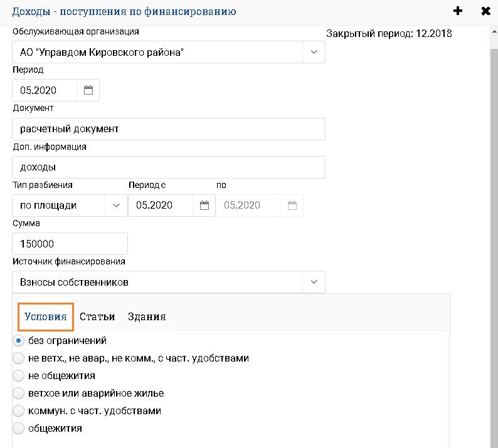Select 'без ограничений' radio option

tap(19, 341)
